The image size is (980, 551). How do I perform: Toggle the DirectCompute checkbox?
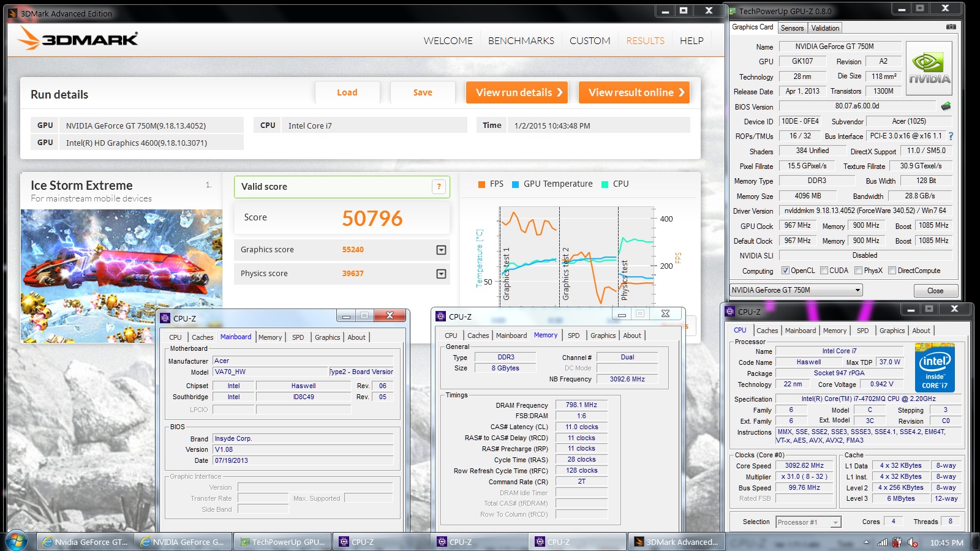892,271
